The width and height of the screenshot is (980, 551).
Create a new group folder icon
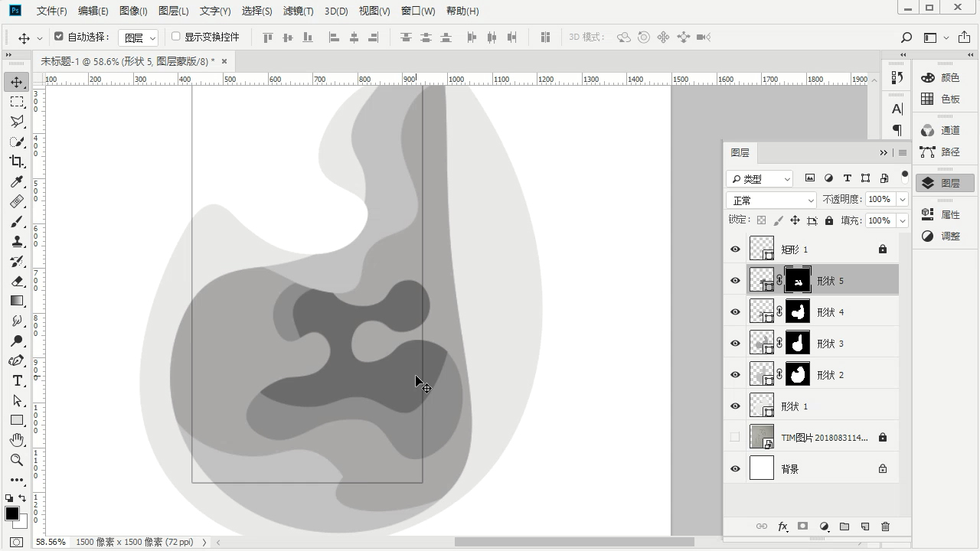coord(844,527)
